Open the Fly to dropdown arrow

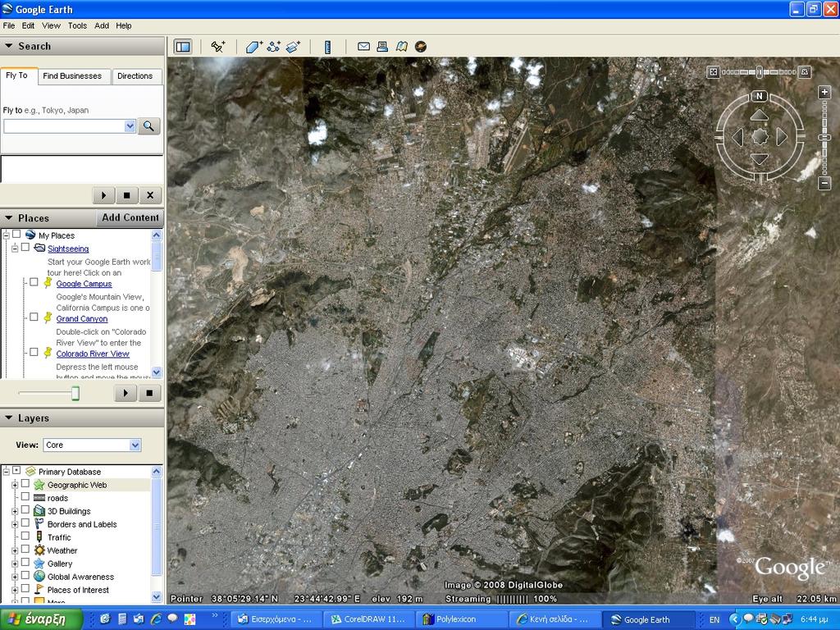click(x=130, y=126)
